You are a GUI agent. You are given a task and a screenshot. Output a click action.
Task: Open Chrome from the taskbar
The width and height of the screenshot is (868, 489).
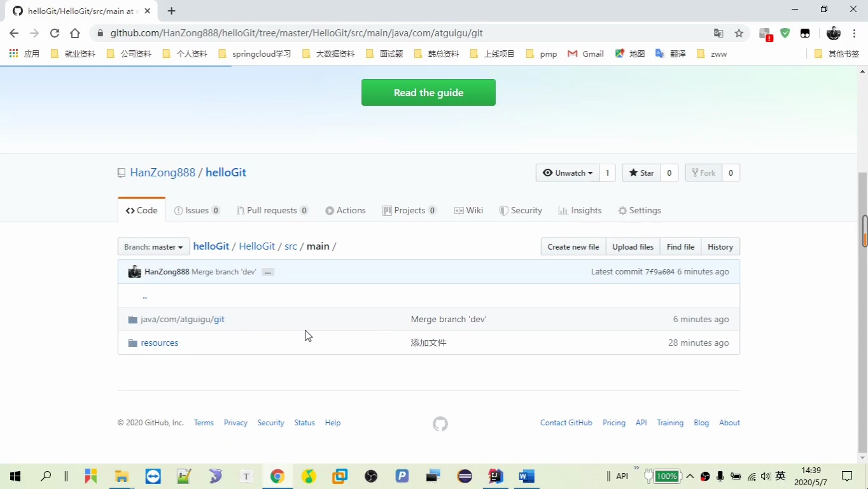(277, 476)
